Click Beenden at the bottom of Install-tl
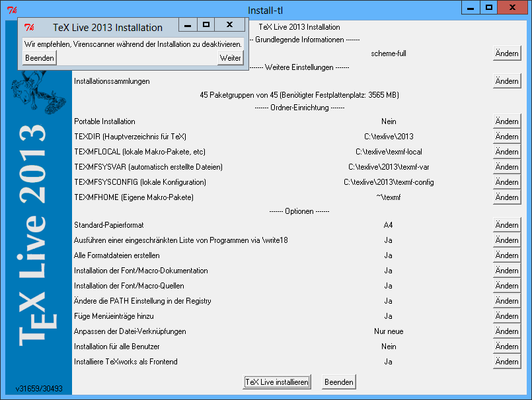532x400 pixels. pos(338,382)
